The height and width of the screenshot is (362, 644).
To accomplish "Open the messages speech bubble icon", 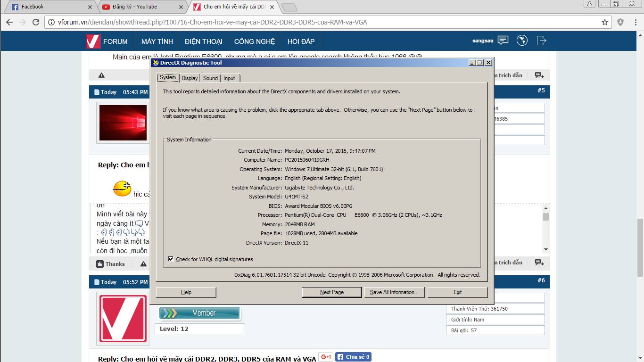I will 503,41.
